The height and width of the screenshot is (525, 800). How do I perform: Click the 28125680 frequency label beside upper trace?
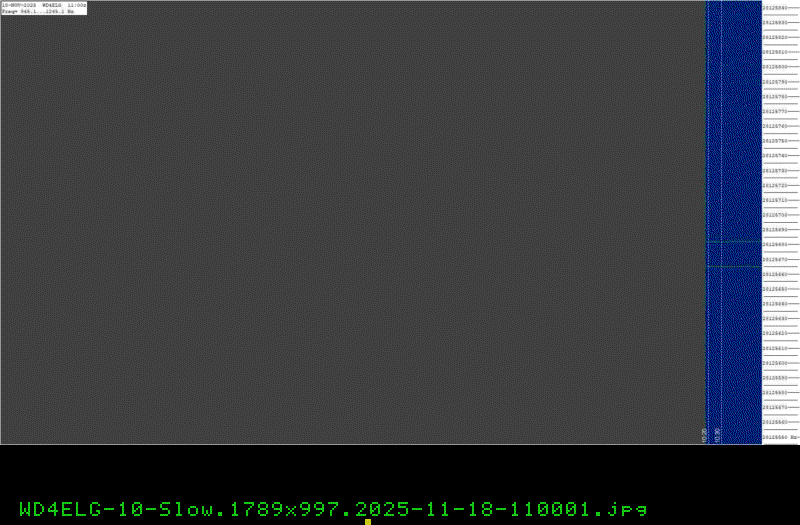click(775, 244)
